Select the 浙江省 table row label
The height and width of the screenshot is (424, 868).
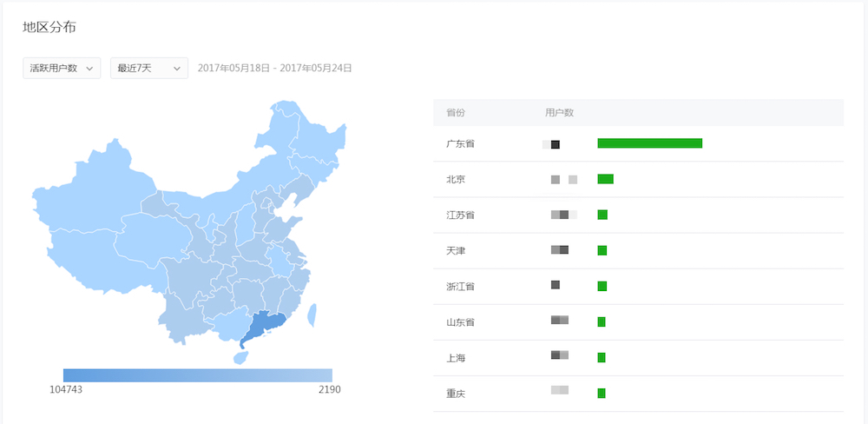461,287
